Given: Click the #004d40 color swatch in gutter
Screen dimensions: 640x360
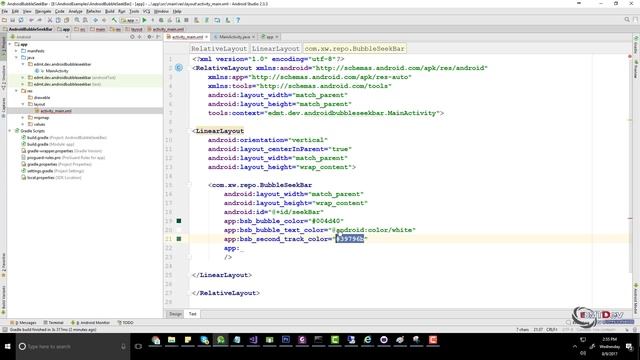Looking at the screenshot, I should (x=179, y=221).
